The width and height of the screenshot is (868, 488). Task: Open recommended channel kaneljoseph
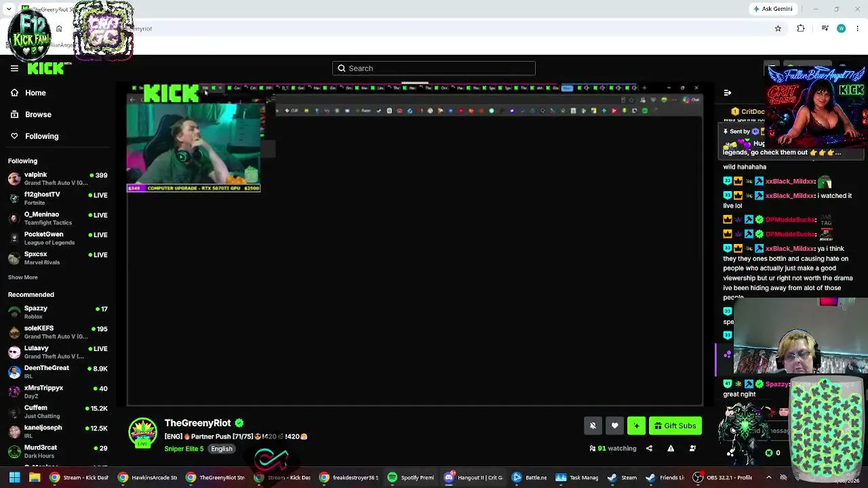click(x=58, y=432)
